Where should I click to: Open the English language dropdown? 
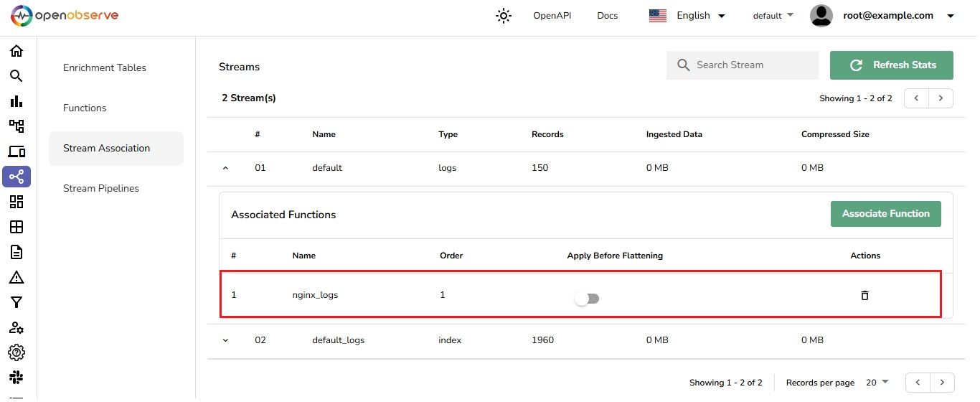687,16
